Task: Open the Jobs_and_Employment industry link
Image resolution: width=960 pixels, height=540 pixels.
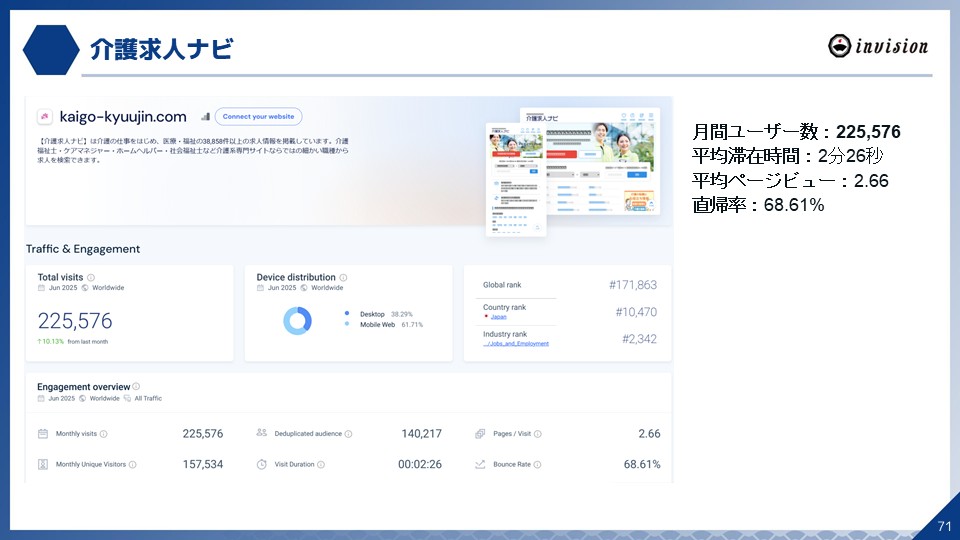Action: (x=516, y=343)
